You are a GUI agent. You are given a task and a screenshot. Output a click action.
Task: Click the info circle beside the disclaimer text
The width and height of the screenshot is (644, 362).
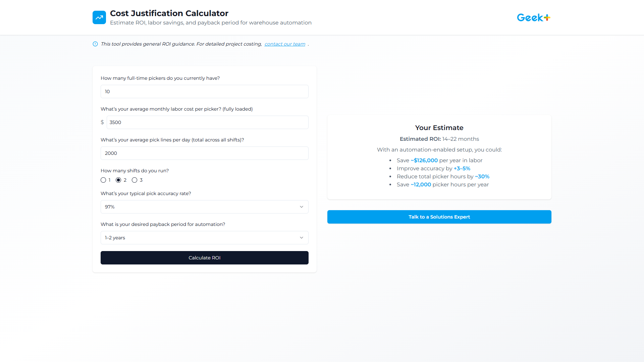click(x=95, y=44)
